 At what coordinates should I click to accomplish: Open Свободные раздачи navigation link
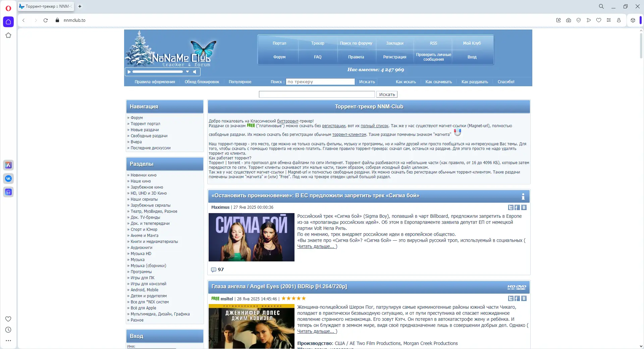(x=149, y=136)
